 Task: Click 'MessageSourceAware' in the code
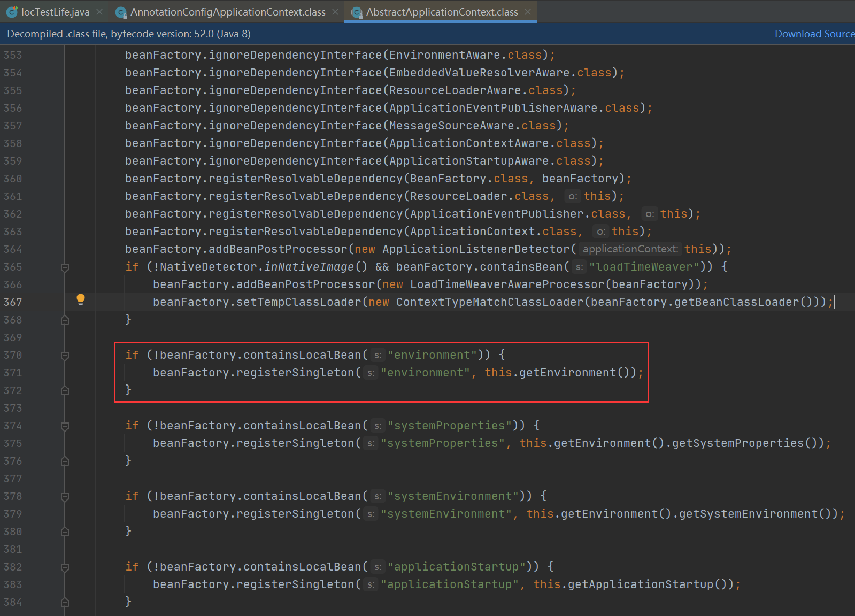pos(452,126)
